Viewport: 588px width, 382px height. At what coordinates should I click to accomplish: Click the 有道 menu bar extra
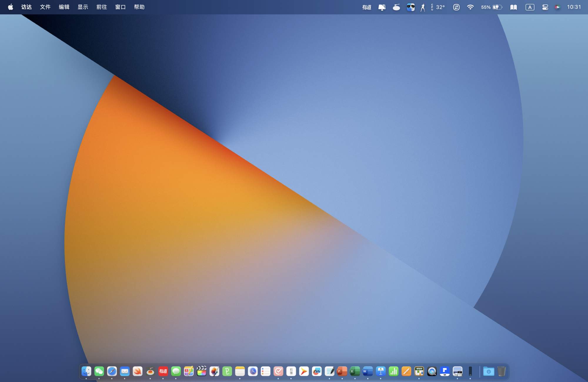[x=367, y=7]
